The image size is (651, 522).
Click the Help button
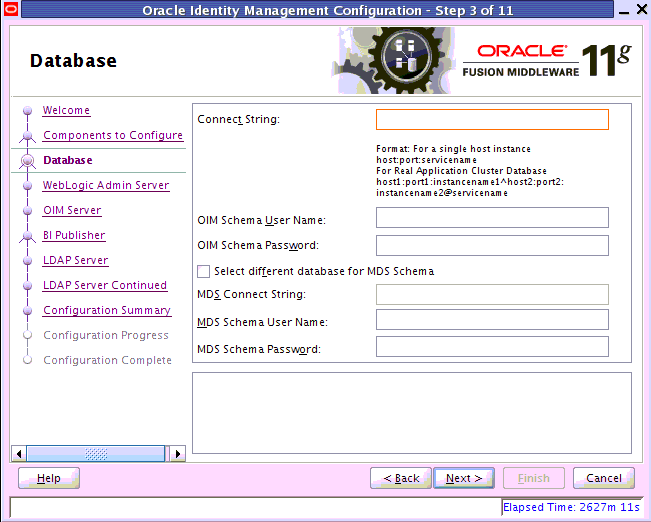point(49,478)
